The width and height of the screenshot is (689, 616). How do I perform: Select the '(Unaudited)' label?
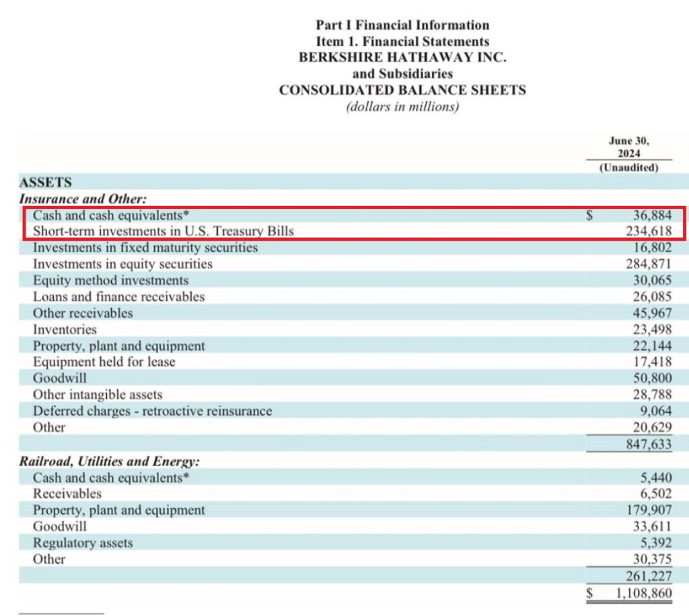pyautogui.click(x=629, y=167)
